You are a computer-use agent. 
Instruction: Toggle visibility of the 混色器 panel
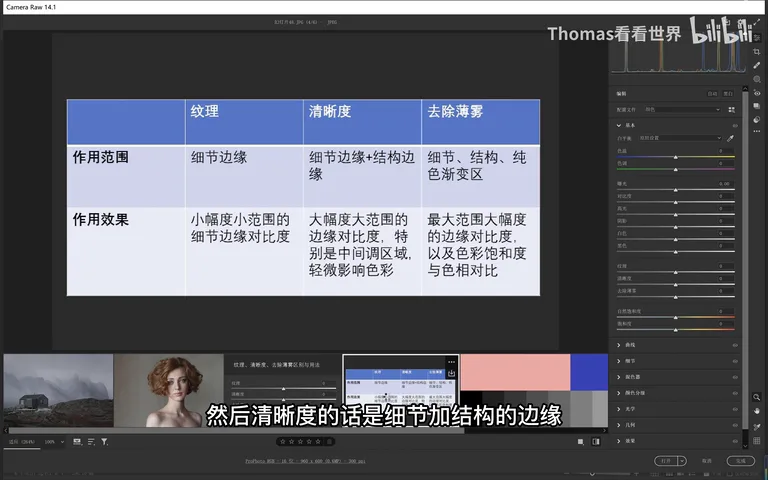[x=735, y=377]
